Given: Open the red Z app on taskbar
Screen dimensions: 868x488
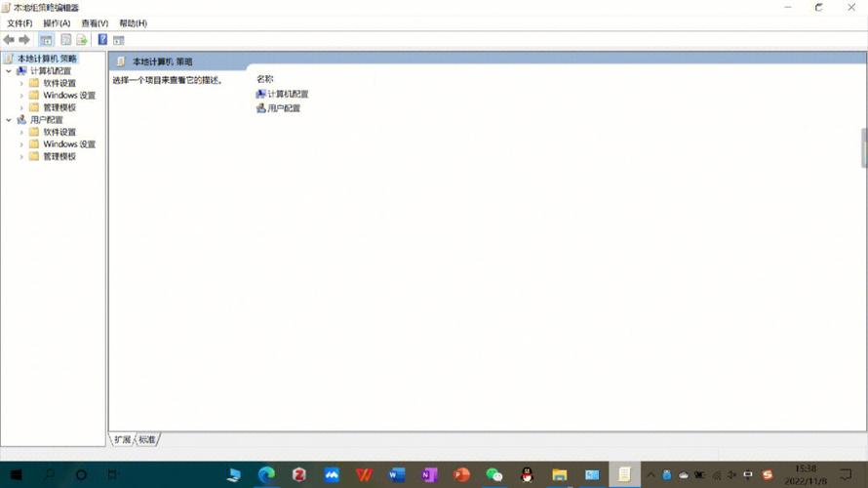Looking at the screenshot, I should [x=299, y=474].
